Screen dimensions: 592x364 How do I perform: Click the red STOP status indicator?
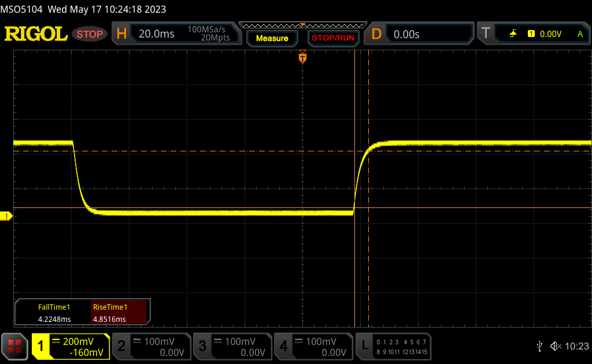pyautogui.click(x=90, y=34)
